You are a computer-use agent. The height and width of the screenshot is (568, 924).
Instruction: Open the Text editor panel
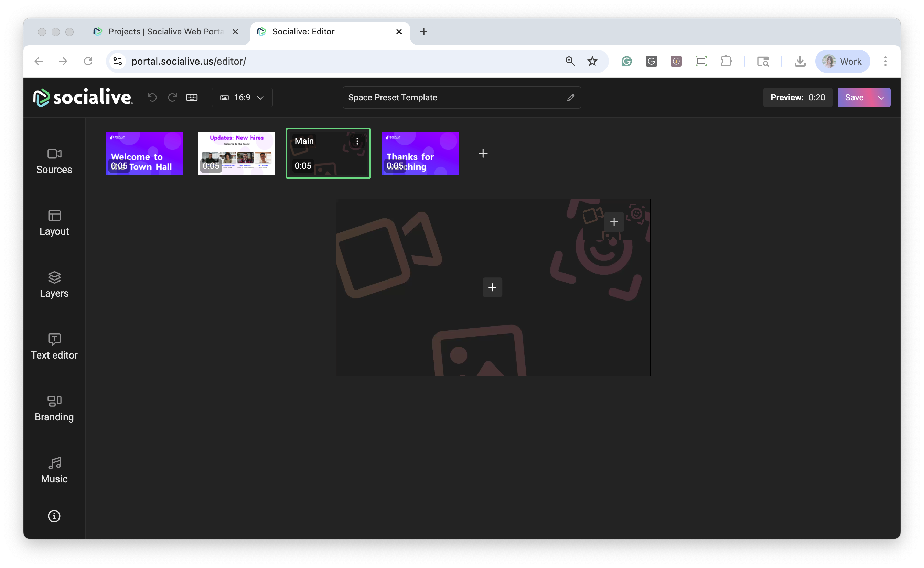54,346
